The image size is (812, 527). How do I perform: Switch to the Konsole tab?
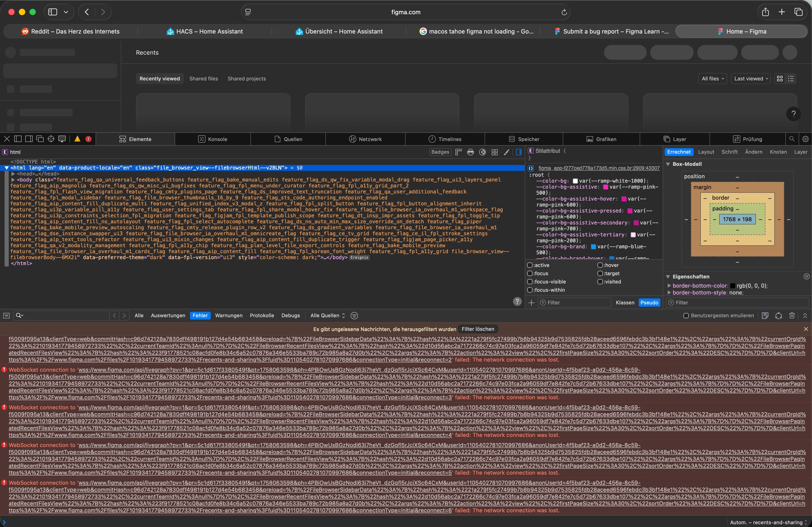point(213,139)
